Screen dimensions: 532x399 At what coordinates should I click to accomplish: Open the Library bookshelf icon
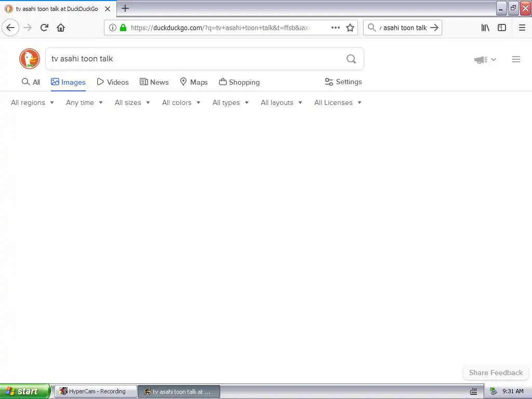click(485, 28)
